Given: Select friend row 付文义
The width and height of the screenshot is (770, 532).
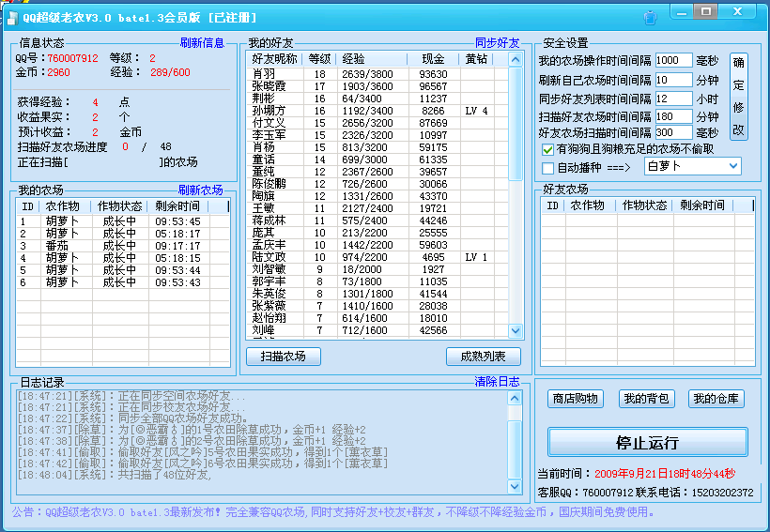Looking at the screenshot, I should coord(377,123).
